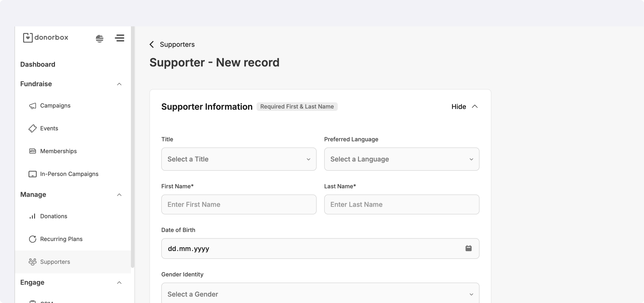Open the Date of Birth calendar icon

point(468,248)
